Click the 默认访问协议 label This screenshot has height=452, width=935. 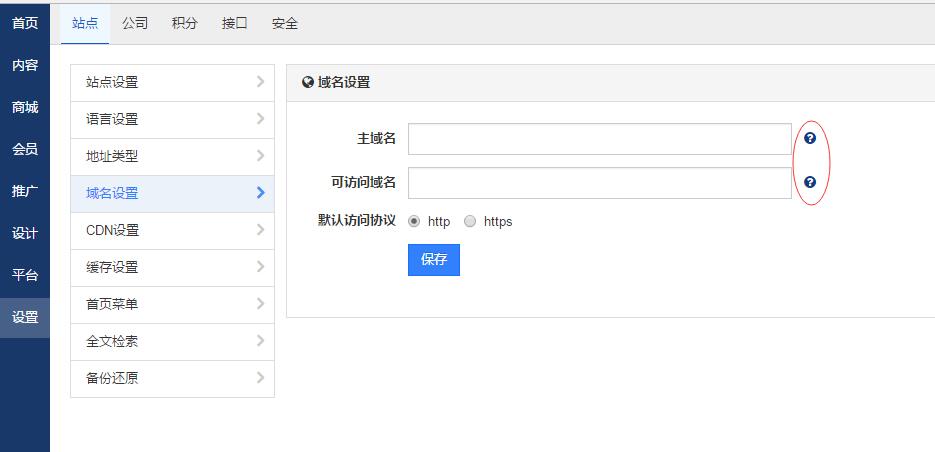(x=357, y=220)
